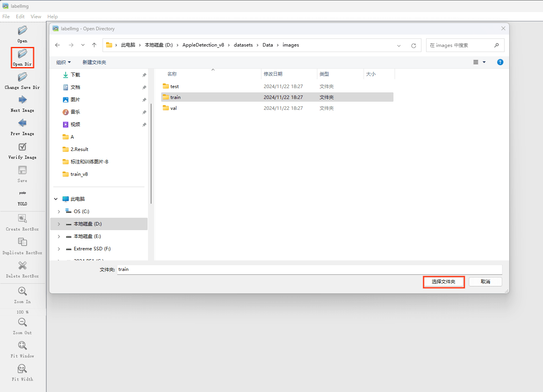Select the Change Save Dir icon

(23, 77)
